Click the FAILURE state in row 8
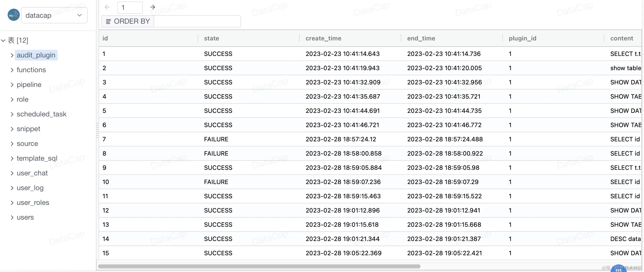Image resolution: width=644 pixels, height=272 pixels. (216, 154)
